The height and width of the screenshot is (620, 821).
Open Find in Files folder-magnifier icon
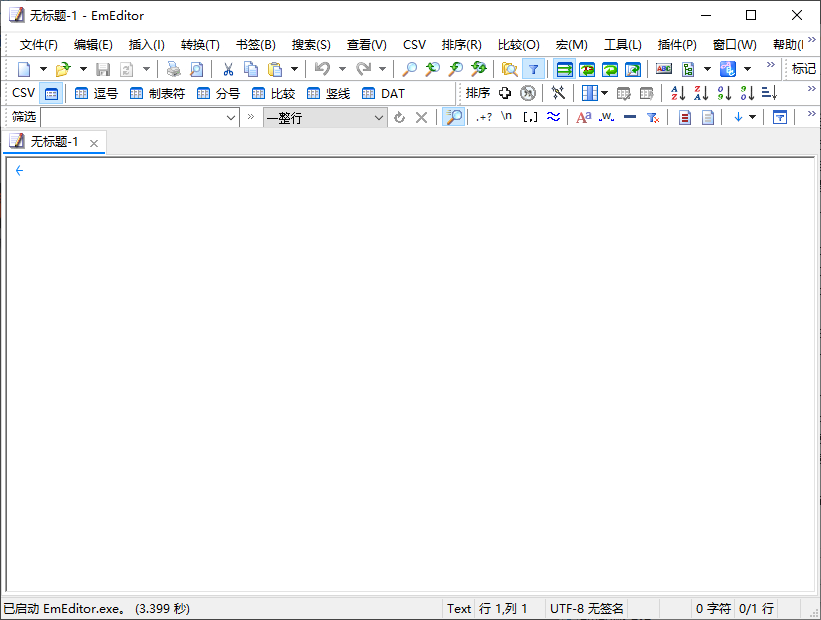point(509,69)
